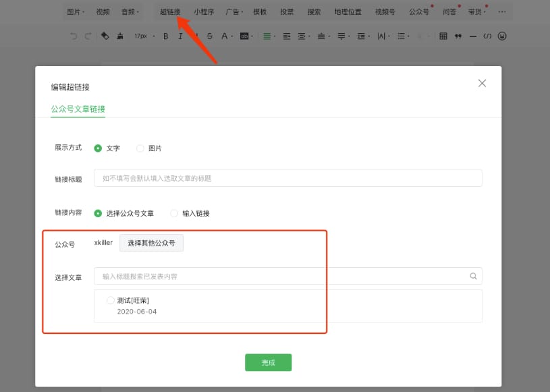Click the 搜索 menu item
550x392 pixels.
(314, 11)
